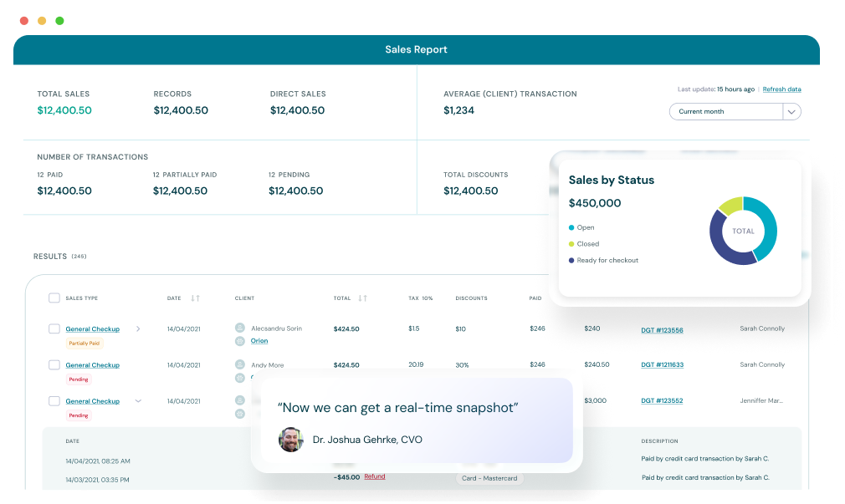This screenshot has width=845, height=504.
Task: Sort by the Total column arrows
Action: point(361,298)
